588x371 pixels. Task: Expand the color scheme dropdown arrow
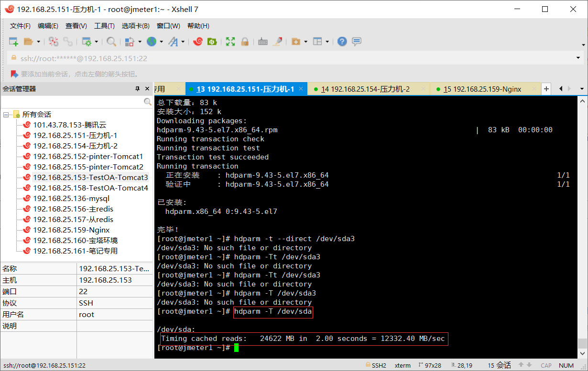(x=140, y=42)
